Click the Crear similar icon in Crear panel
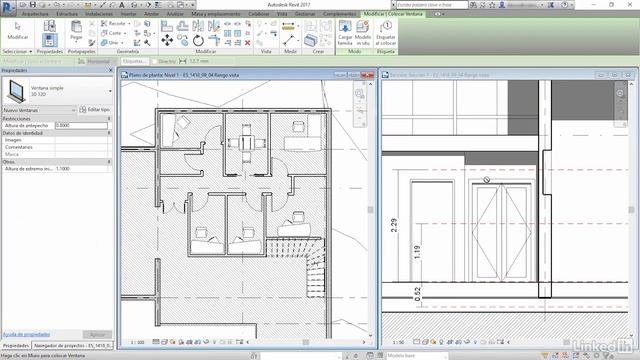Image resolution: width=640 pixels, height=360 pixels. (310, 40)
